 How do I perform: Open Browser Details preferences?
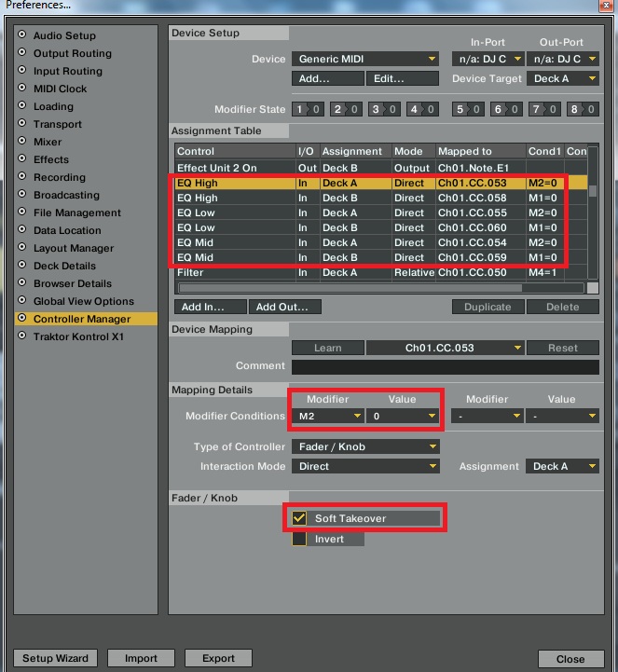(x=73, y=283)
